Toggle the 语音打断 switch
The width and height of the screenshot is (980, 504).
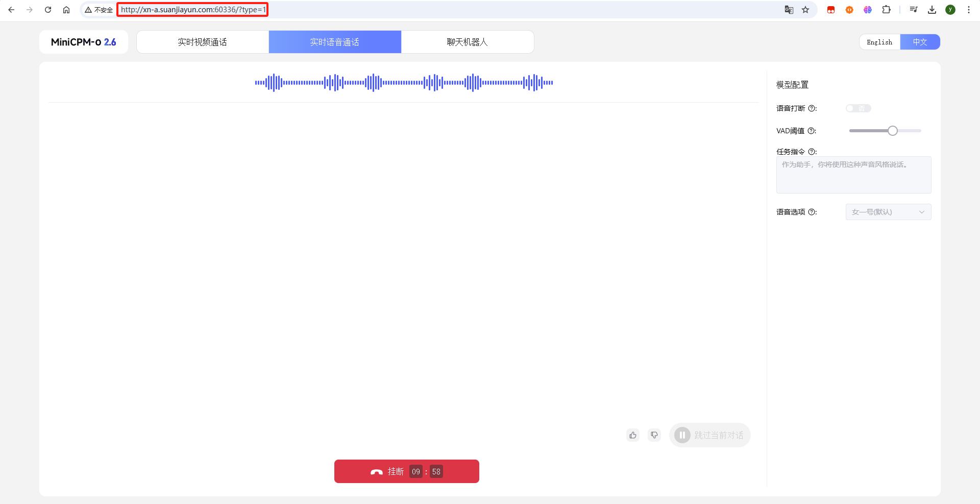pyautogui.click(x=859, y=108)
